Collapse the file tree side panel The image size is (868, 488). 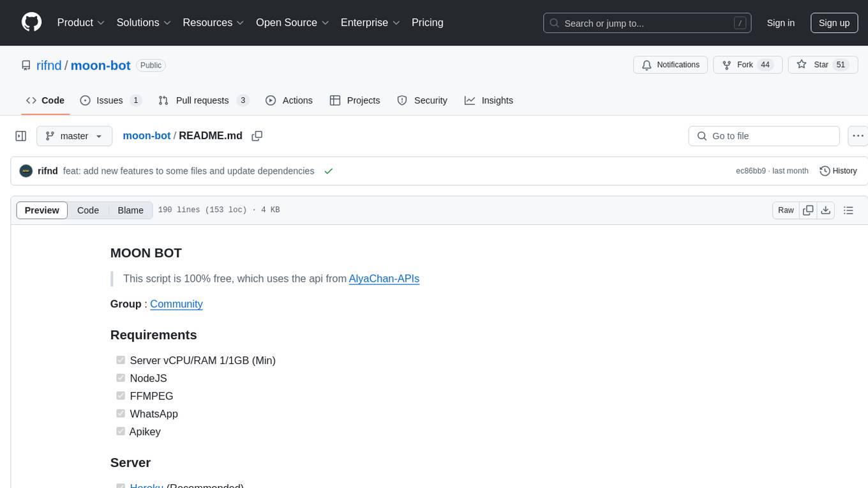tap(21, 136)
